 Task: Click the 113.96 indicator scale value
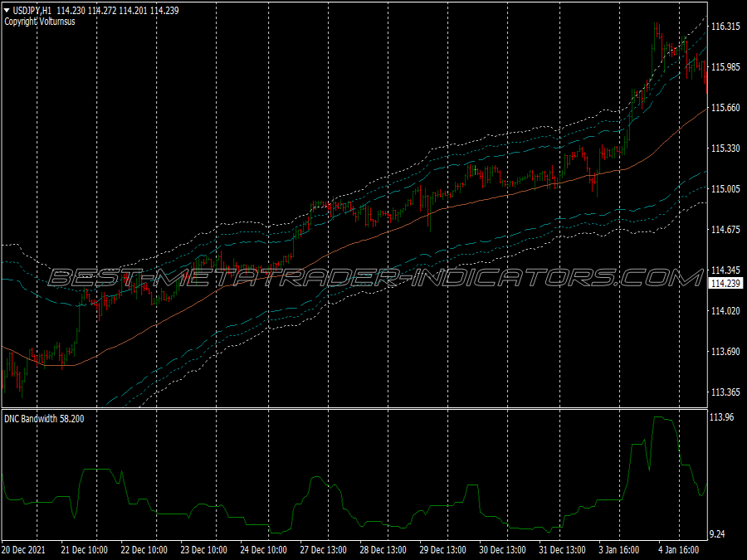[x=722, y=417]
